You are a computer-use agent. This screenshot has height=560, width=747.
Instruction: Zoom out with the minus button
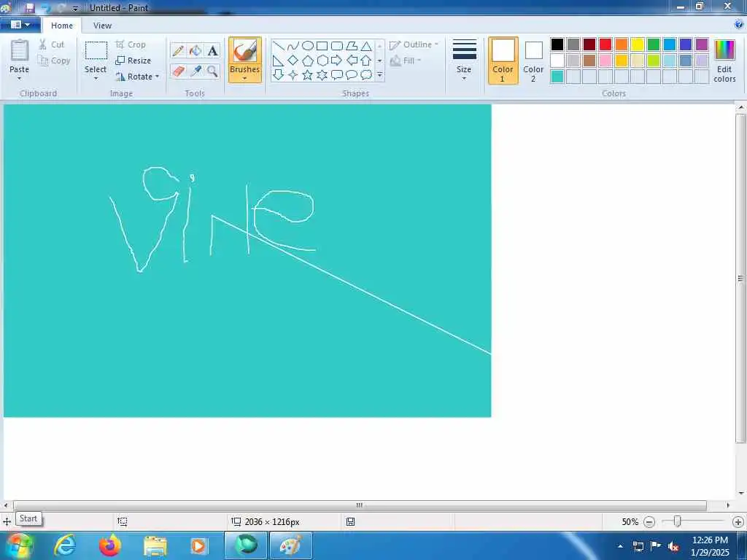[649, 522]
